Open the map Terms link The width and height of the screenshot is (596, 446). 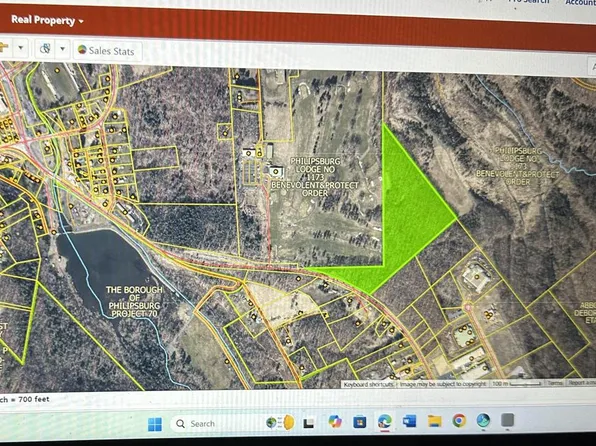tap(555, 383)
